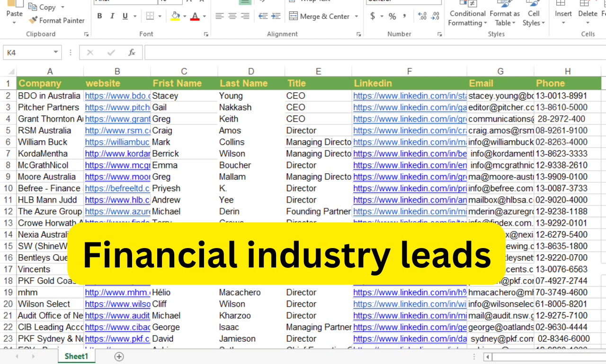Activate the Format Painter brush
The height and width of the screenshot is (364, 606).
(33, 20)
